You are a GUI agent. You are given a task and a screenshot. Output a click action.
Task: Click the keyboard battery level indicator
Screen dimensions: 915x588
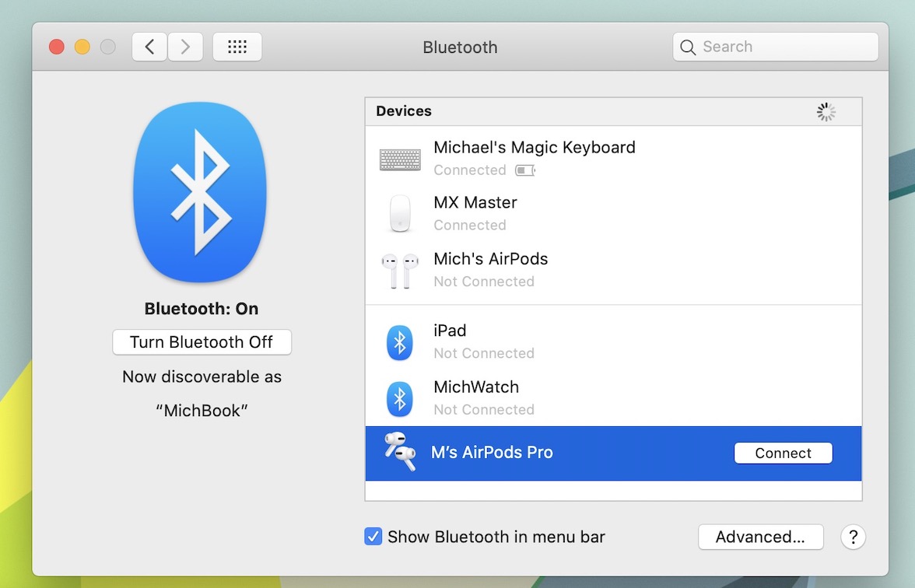pos(525,170)
